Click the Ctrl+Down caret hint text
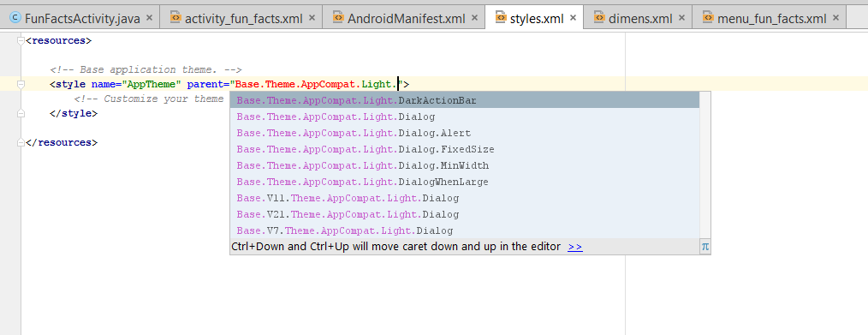This screenshot has height=335, width=868. (x=395, y=247)
